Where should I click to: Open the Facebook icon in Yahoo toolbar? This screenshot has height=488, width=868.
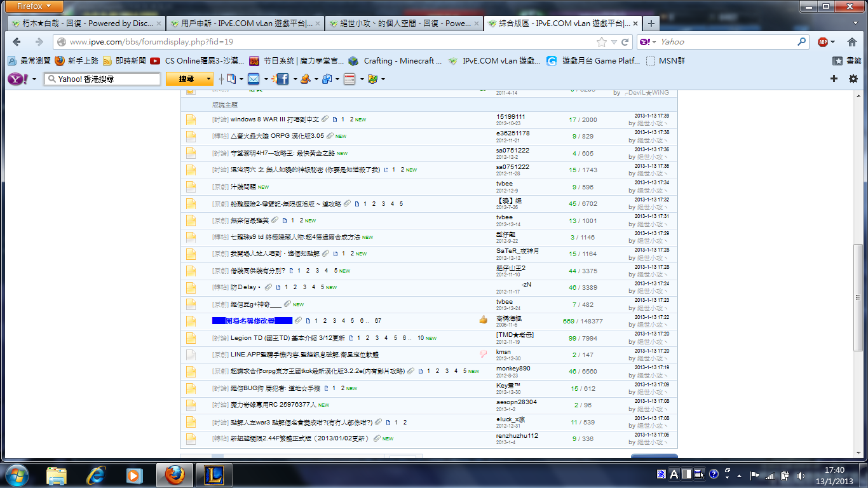[x=281, y=79]
